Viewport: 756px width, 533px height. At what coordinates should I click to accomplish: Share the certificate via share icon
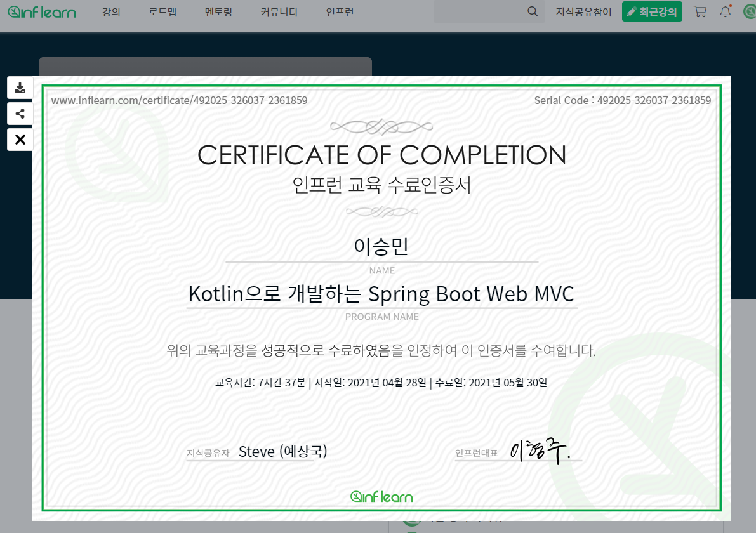[20, 114]
